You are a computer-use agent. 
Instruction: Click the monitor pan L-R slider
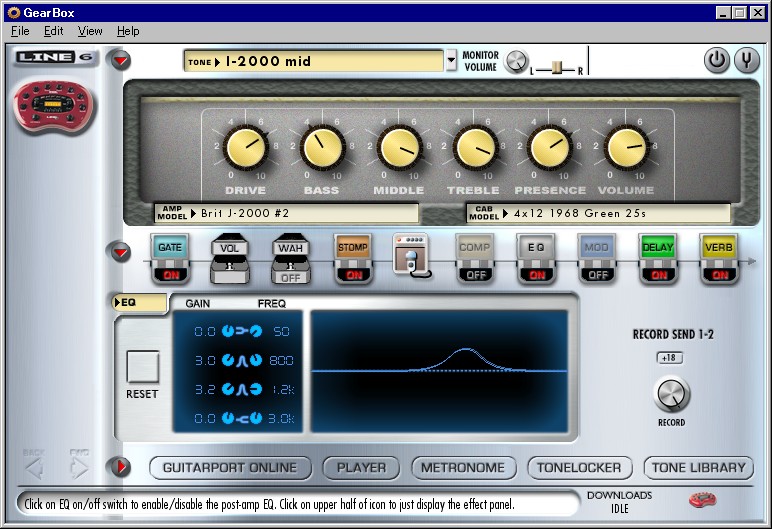click(x=556, y=67)
